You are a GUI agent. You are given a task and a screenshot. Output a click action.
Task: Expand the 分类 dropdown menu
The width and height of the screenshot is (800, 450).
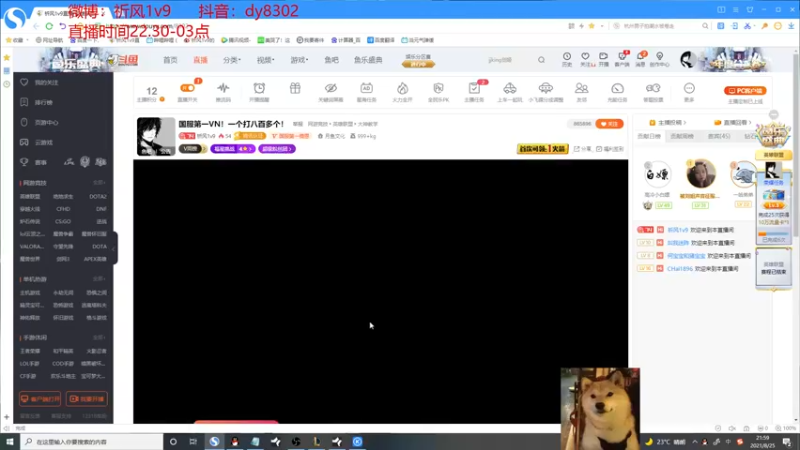[231, 60]
